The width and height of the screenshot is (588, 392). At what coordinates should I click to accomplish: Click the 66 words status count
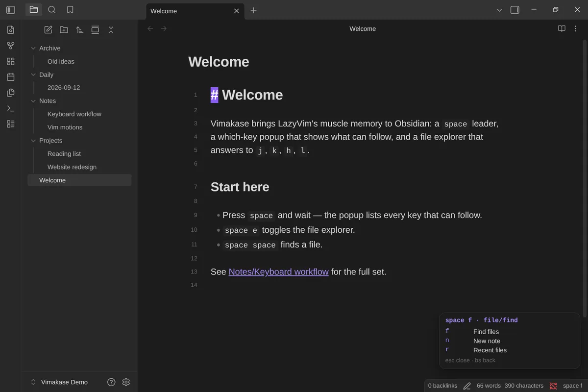pos(489,386)
